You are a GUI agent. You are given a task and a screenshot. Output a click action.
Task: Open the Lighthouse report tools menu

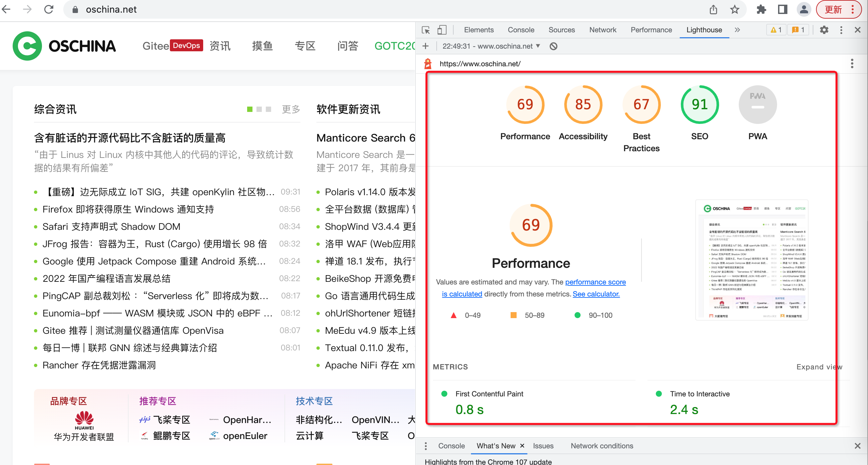click(852, 63)
